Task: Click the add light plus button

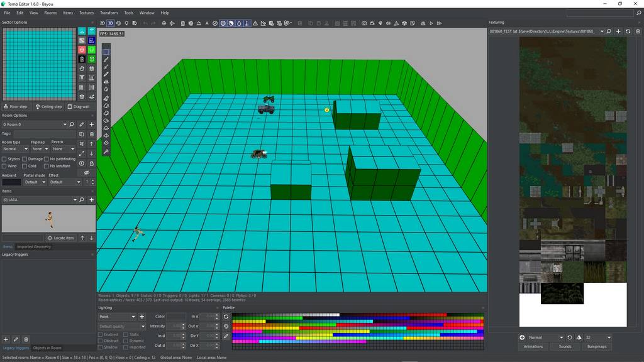Action: (142, 317)
